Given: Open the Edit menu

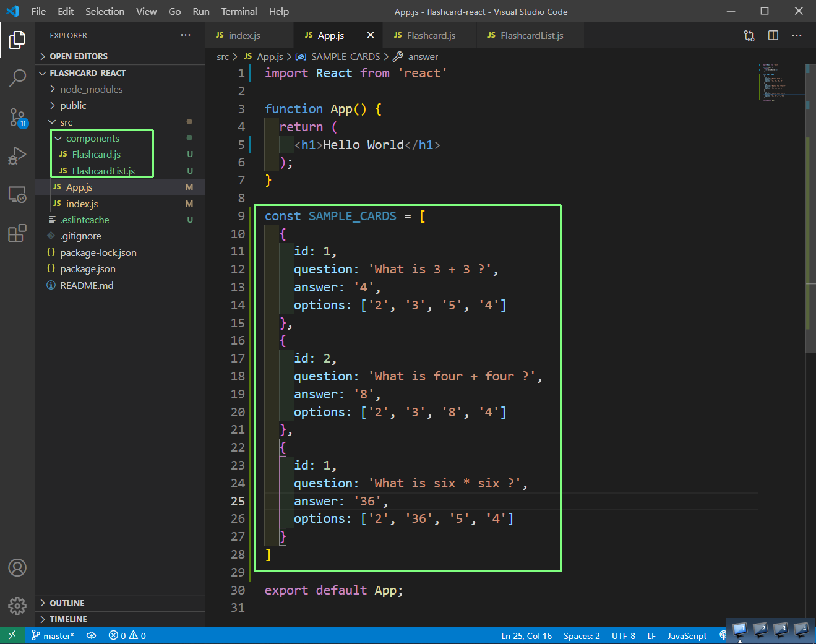Looking at the screenshot, I should pos(66,11).
